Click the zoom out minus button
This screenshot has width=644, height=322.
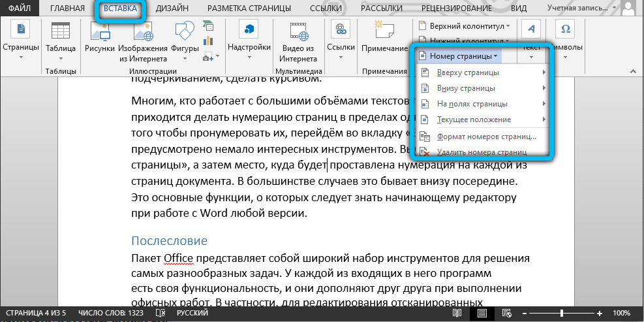pyautogui.click(x=525, y=313)
